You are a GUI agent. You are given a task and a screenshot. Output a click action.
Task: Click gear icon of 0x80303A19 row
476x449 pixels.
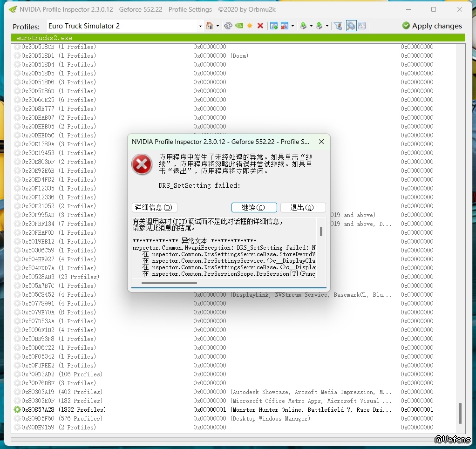pyautogui.click(x=17, y=392)
